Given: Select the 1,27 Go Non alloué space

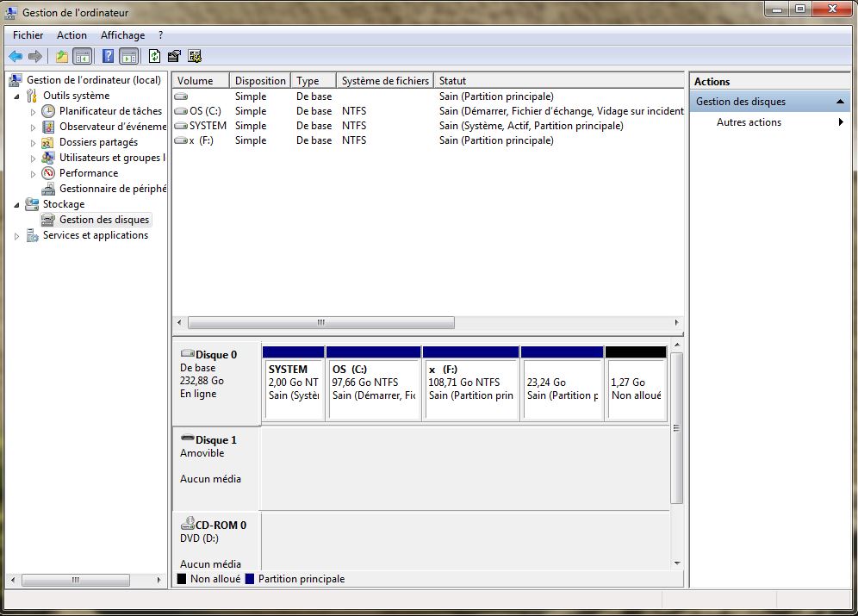Looking at the screenshot, I should [x=636, y=383].
